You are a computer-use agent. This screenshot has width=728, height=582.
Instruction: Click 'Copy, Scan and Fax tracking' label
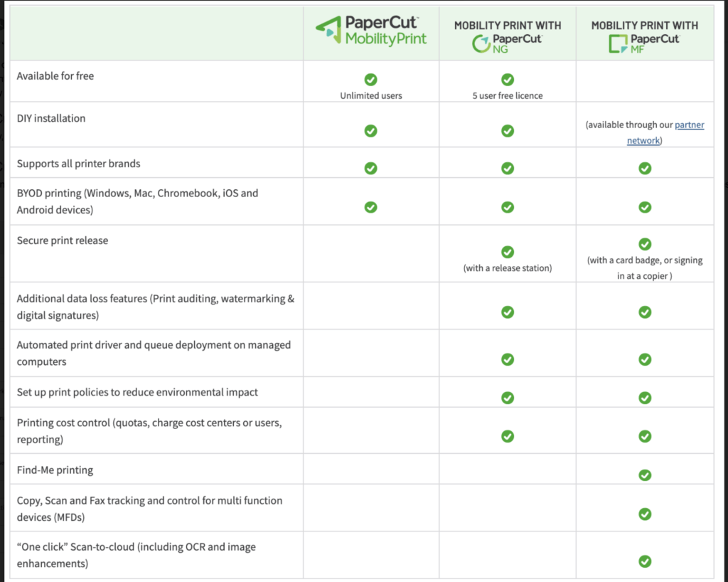coord(149,509)
